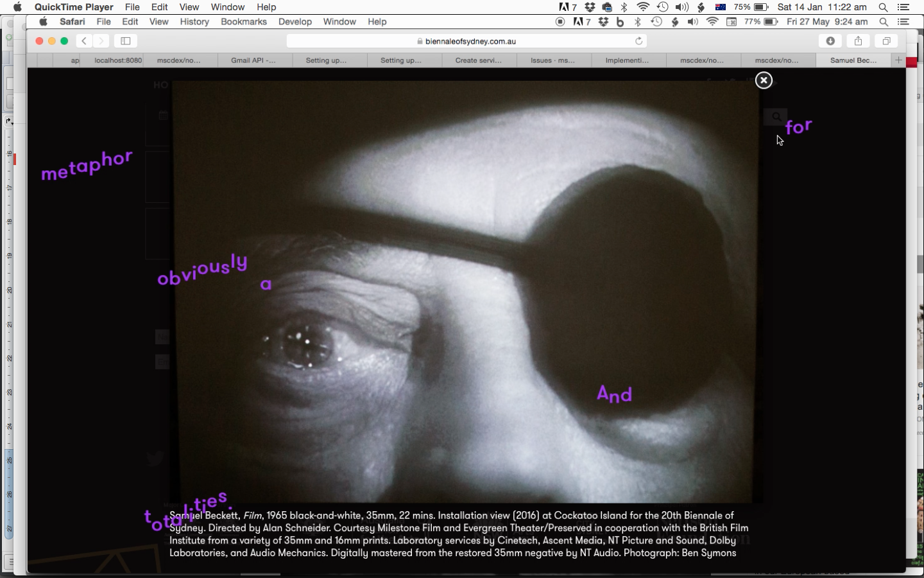This screenshot has height=578, width=924.
Task: Show Safari downloads
Action: pyautogui.click(x=830, y=41)
